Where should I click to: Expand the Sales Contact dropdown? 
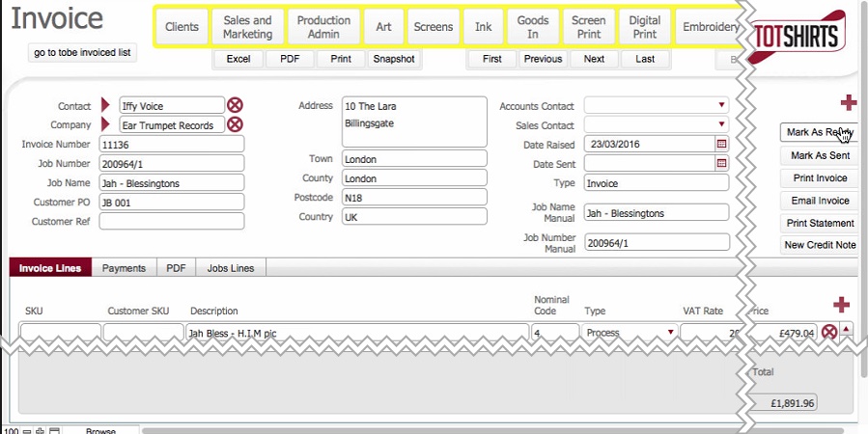721,124
